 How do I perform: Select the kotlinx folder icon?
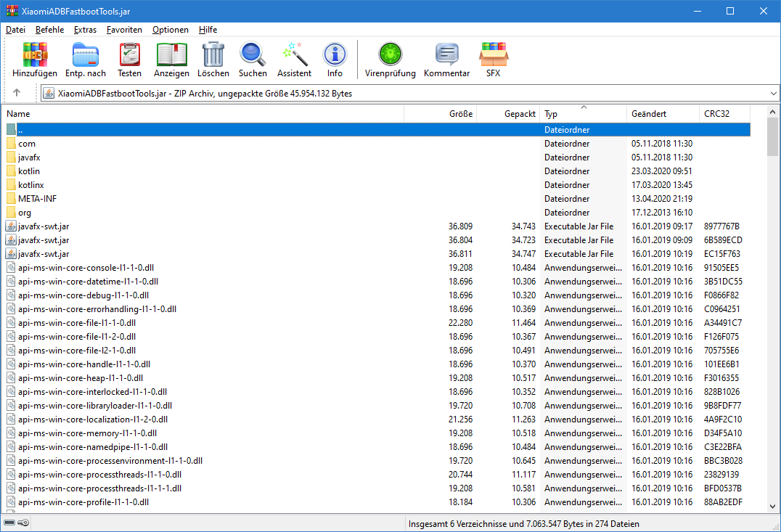coord(11,185)
